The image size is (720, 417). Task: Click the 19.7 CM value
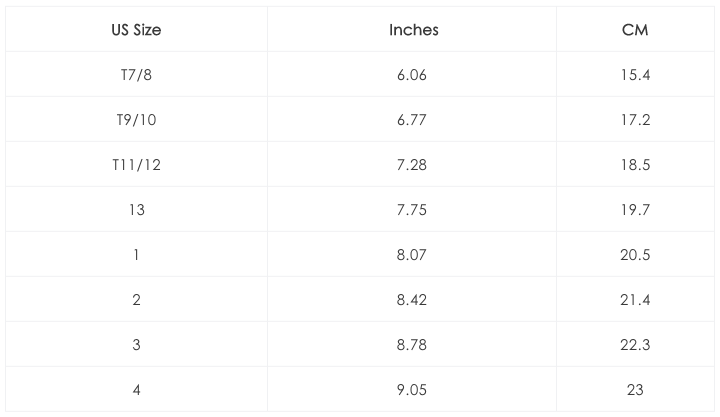point(635,210)
